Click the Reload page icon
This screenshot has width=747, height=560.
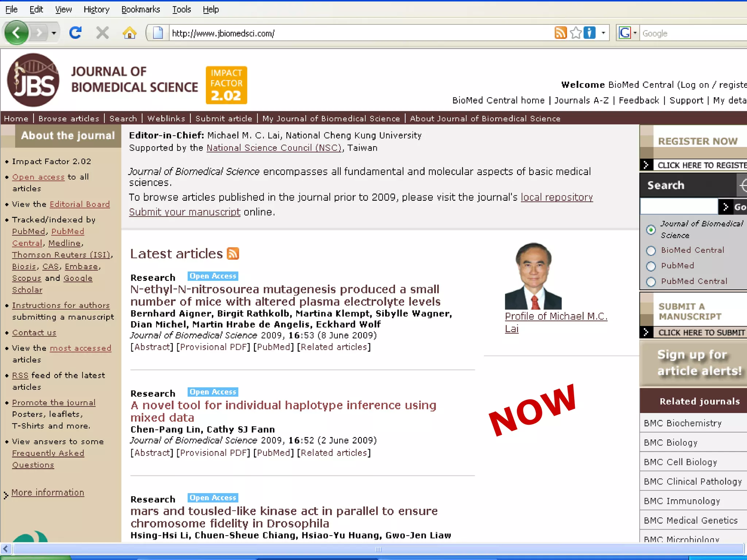point(76,33)
